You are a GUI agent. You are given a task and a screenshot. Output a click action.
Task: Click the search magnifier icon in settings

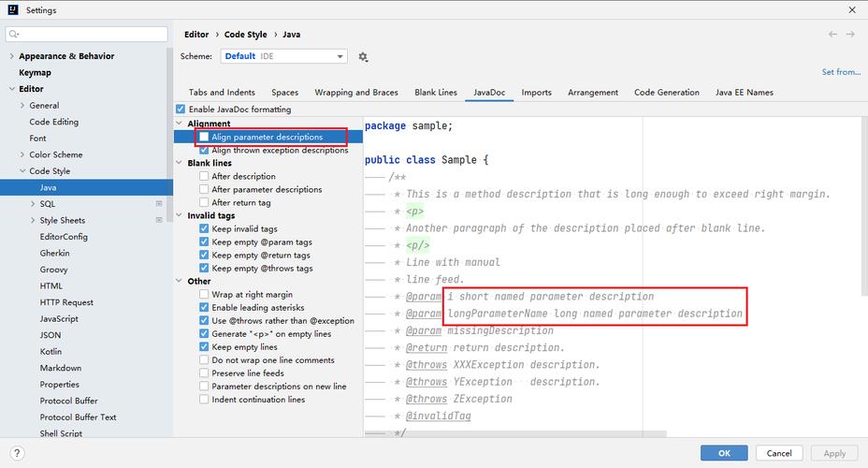pyautogui.click(x=13, y=35)
